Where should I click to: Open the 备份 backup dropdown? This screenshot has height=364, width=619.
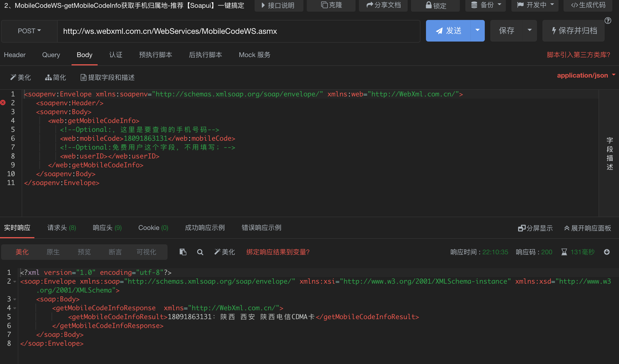[486, 5]
